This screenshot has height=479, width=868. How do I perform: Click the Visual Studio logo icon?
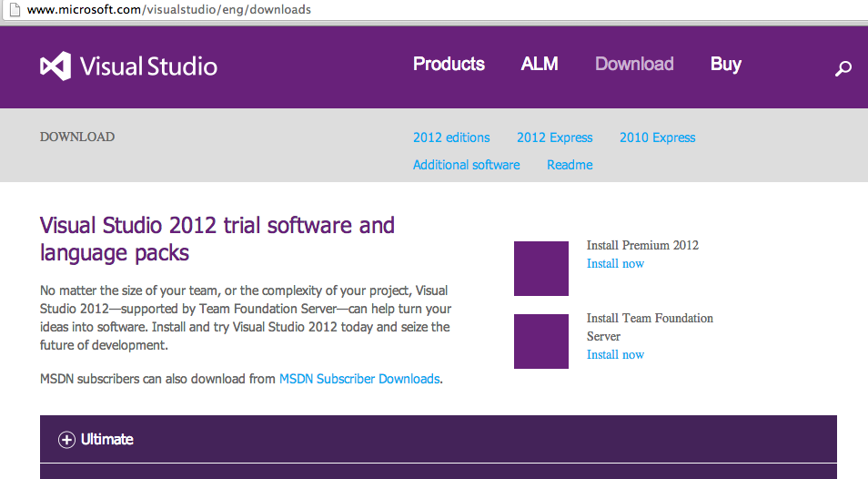pyautogui.click(x=56, y=66)
